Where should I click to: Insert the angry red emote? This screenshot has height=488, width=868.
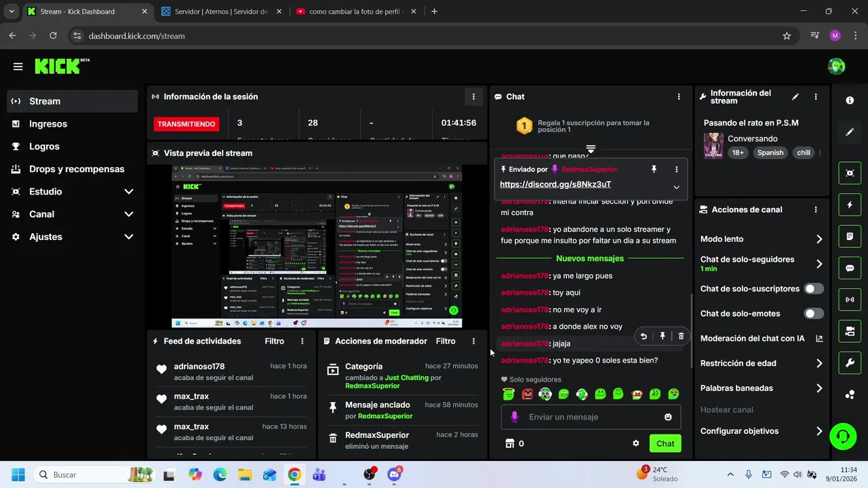click(x=527, y=394)
